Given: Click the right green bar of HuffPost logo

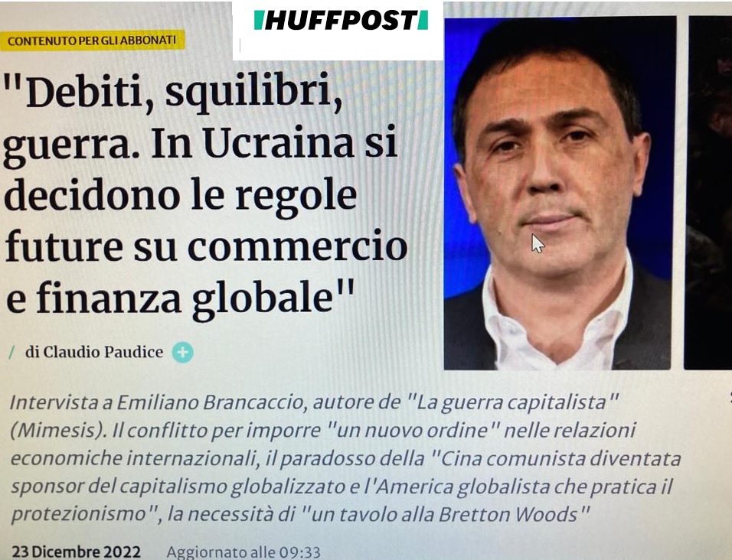Looking at the screenshot, I should click(x=423, y=20).
